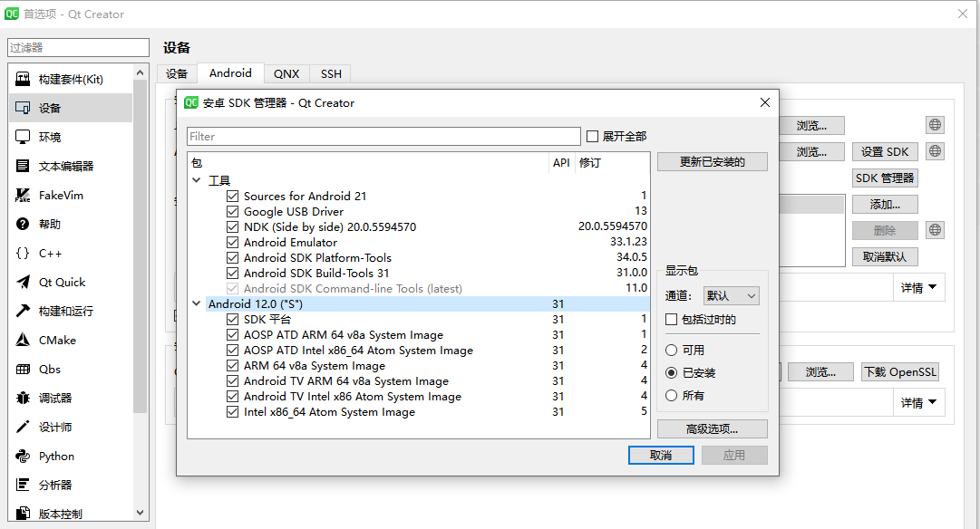The height and width of the screenshot is (529, 980).
Task: Open the CMake triangle icon
Action: pyautogui.click(x=23, y=340)
